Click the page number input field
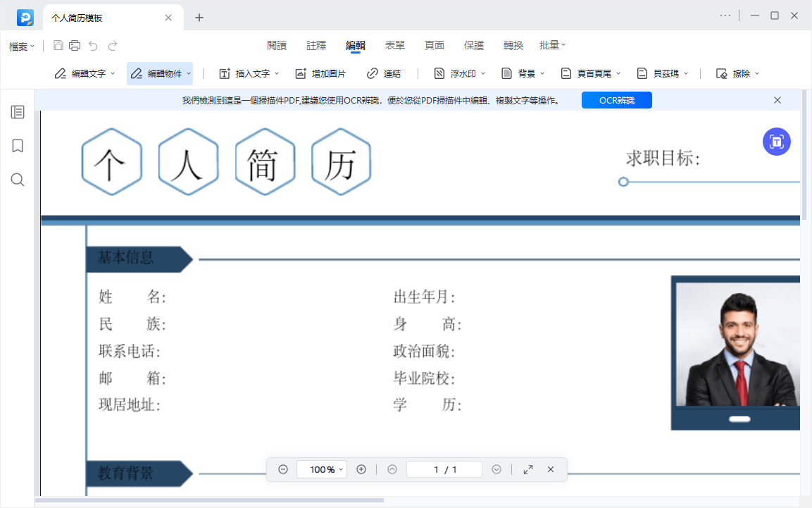Viewport: 812px width, 508px height. [x=444, y=469]
